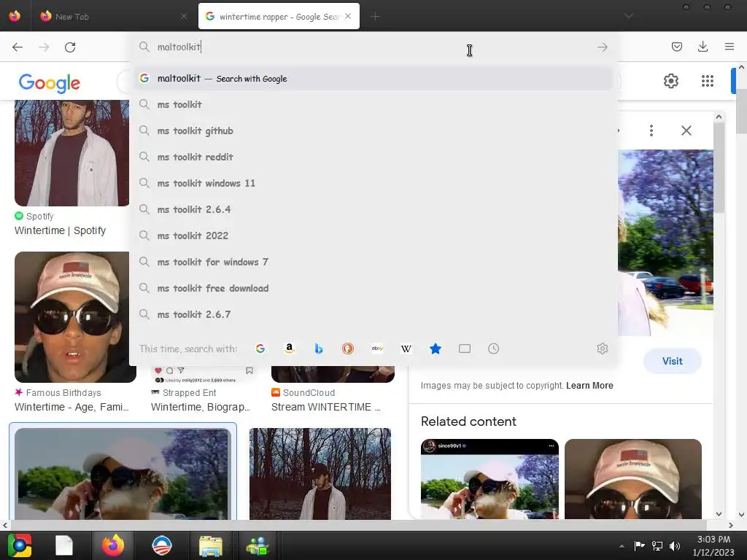747x560 pixels.
Task: Go back with the browser back arrow
Action: (x=18, y=47)
